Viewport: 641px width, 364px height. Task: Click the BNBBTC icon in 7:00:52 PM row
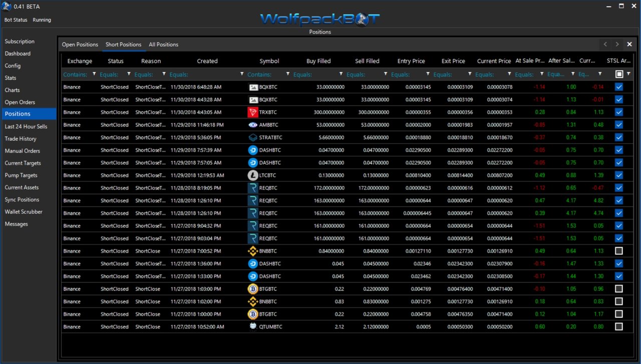click(x=252, y=251)
